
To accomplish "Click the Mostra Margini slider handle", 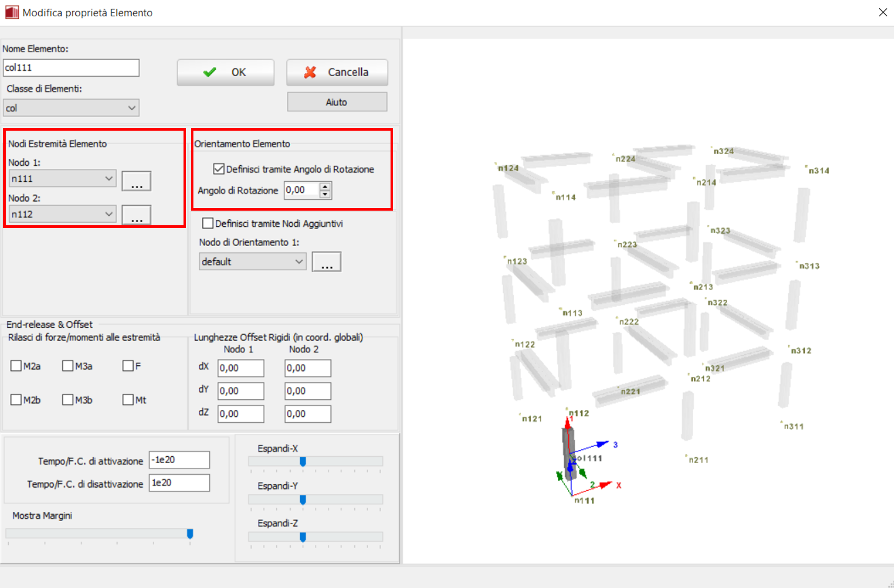I will [x=190, y=534].
